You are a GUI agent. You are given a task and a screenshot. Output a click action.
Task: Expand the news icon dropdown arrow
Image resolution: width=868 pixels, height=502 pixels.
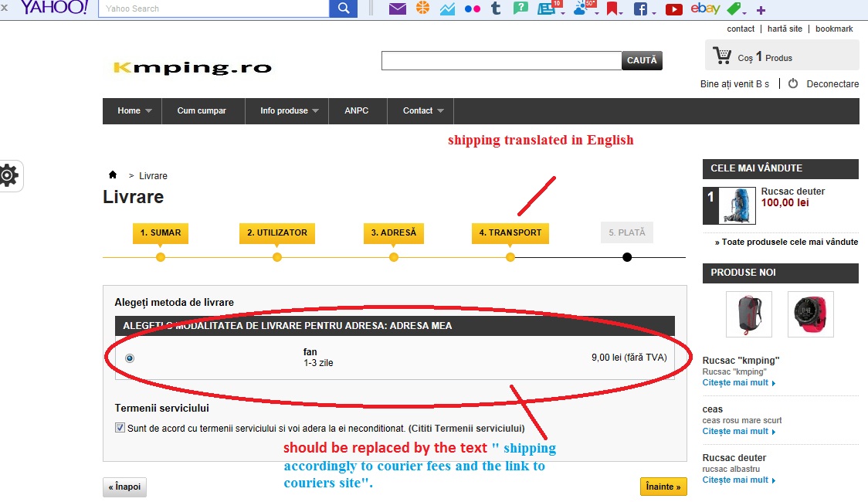[x=562, y=12]
